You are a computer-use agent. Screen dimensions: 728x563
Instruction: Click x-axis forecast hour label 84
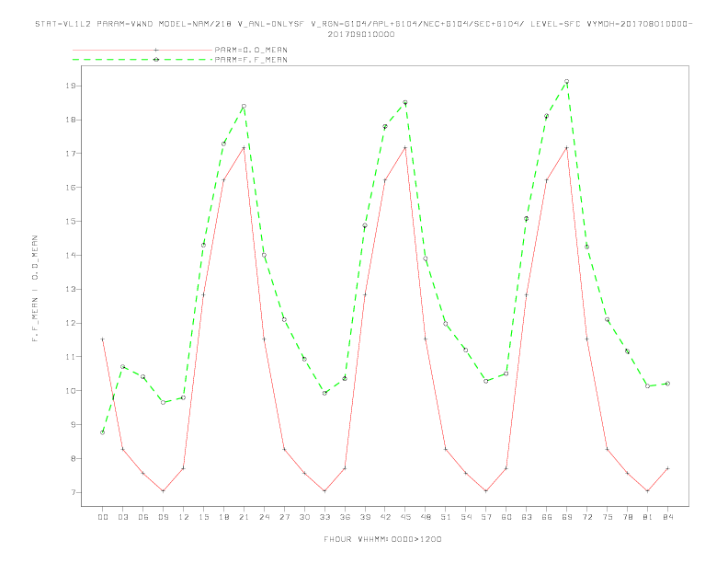click(667, 517)
